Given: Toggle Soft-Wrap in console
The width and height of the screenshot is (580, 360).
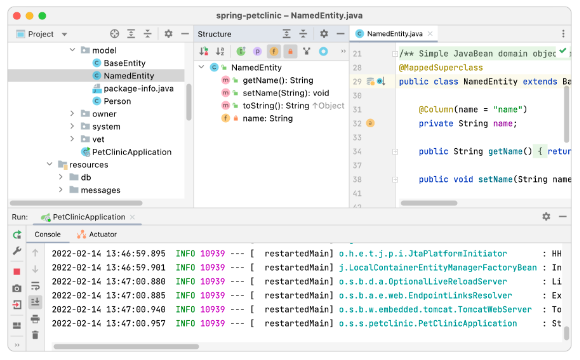Looking at the screenshot, I should [35, 286].
